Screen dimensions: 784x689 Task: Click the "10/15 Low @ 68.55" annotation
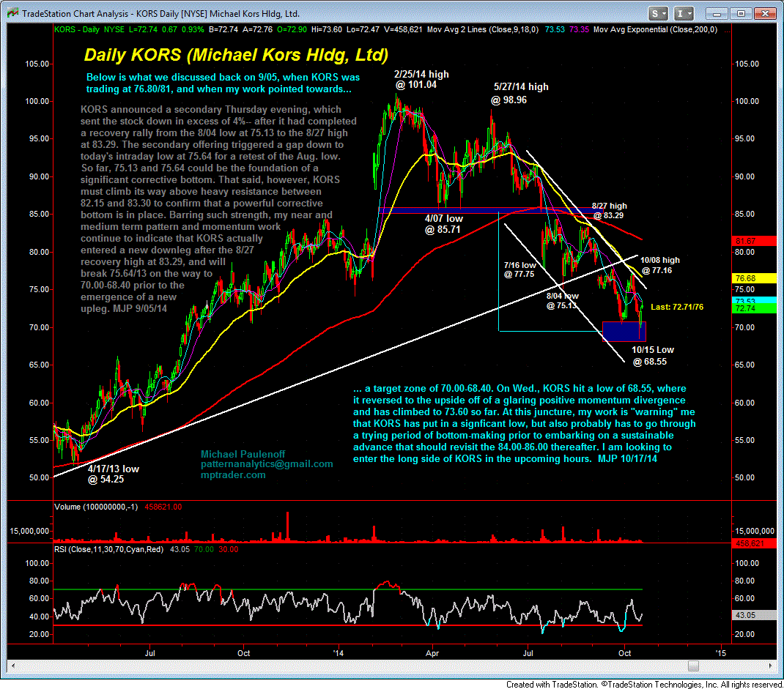[652, 356]
